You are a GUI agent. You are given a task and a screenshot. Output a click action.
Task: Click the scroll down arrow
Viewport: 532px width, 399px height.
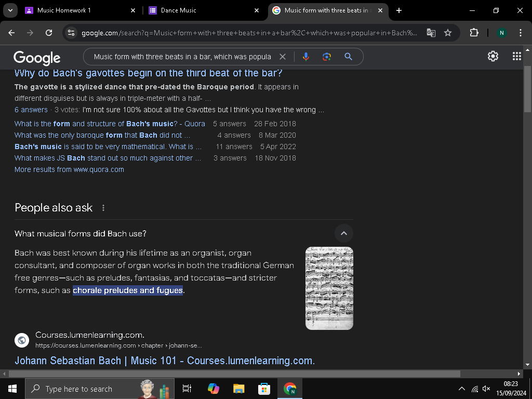coord(527,365)
